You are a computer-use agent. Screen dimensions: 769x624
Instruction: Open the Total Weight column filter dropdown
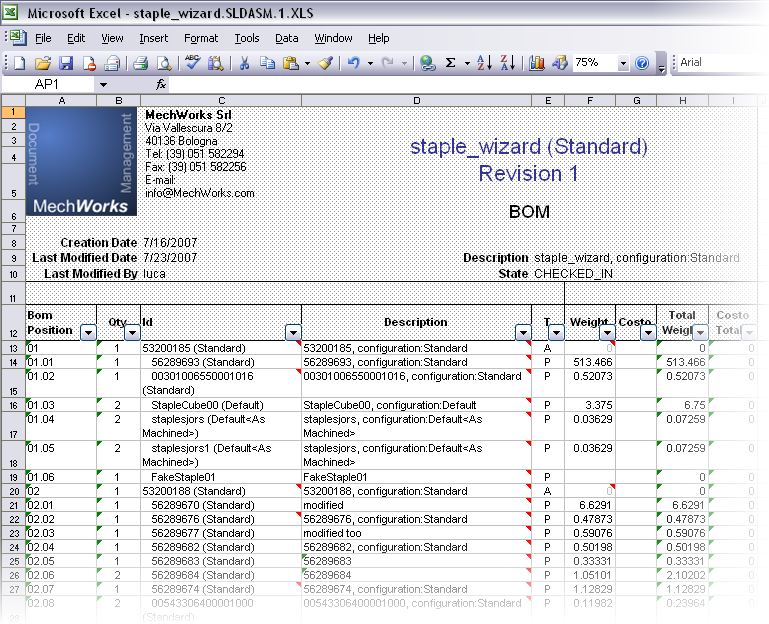pyautogui.click(x=700, y=333)
